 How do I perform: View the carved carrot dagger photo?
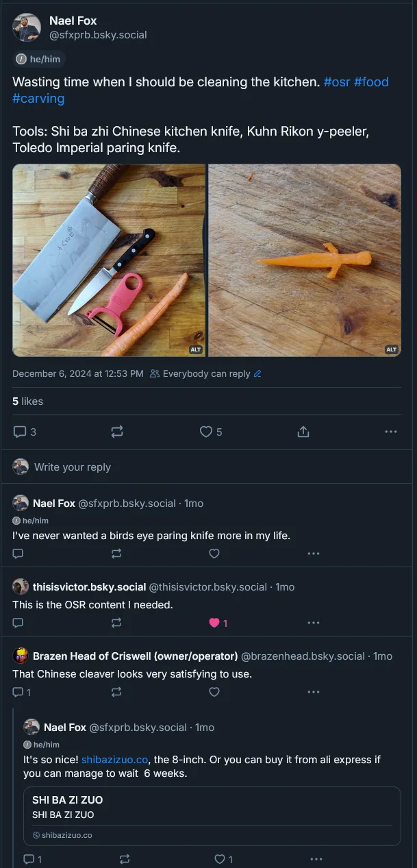[x=305, y=260]
